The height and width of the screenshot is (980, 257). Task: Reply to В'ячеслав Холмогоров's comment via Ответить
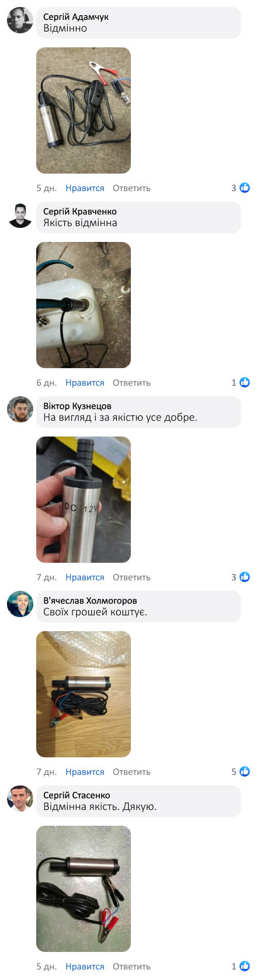tap(131, 772)
